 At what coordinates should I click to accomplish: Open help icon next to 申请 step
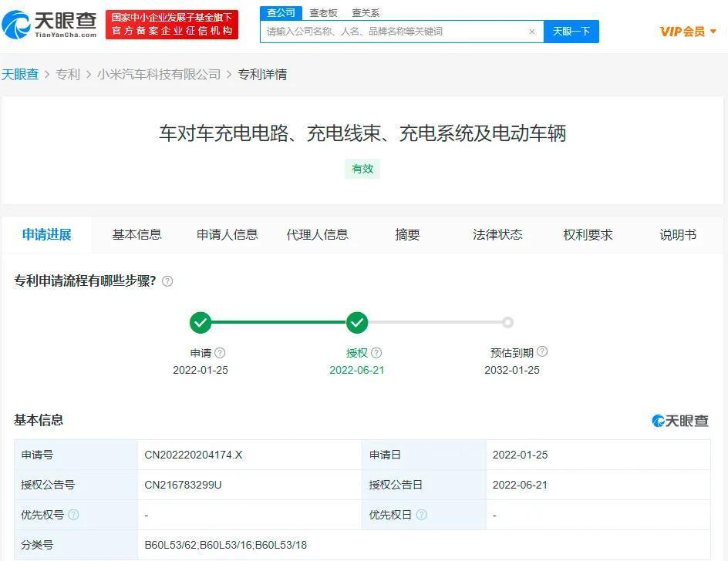click(x=220, y=353)
